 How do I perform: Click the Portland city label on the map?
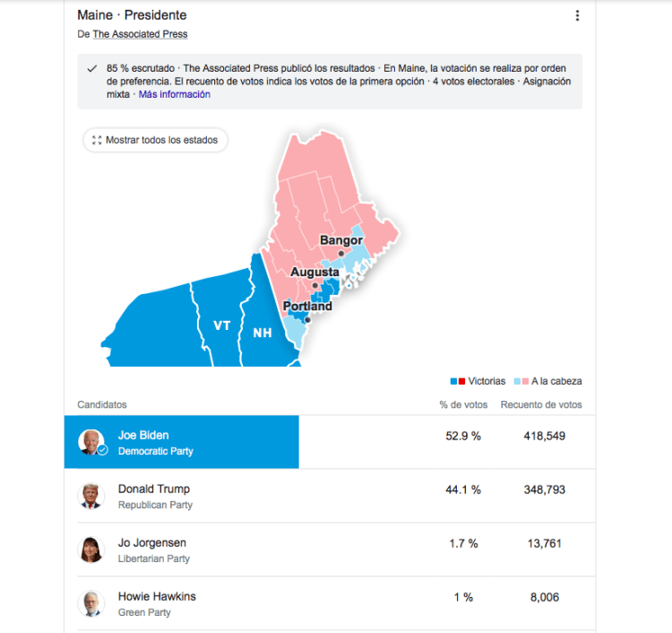point(307,307)
